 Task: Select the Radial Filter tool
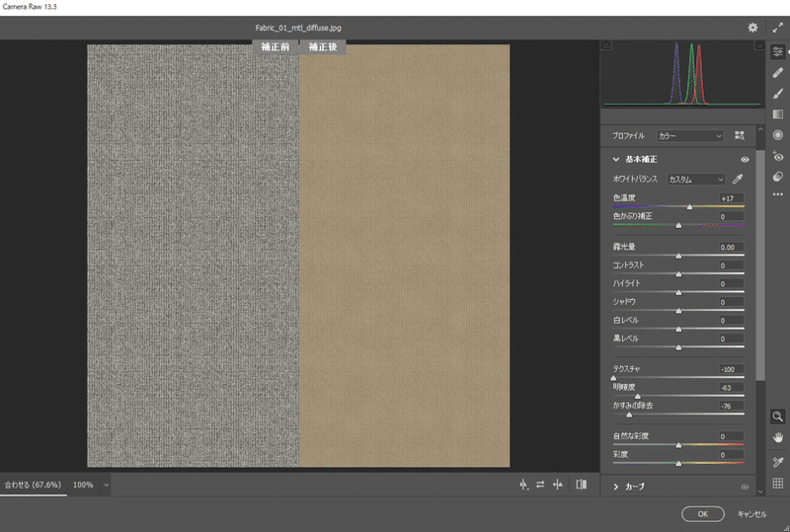point(778,135)
